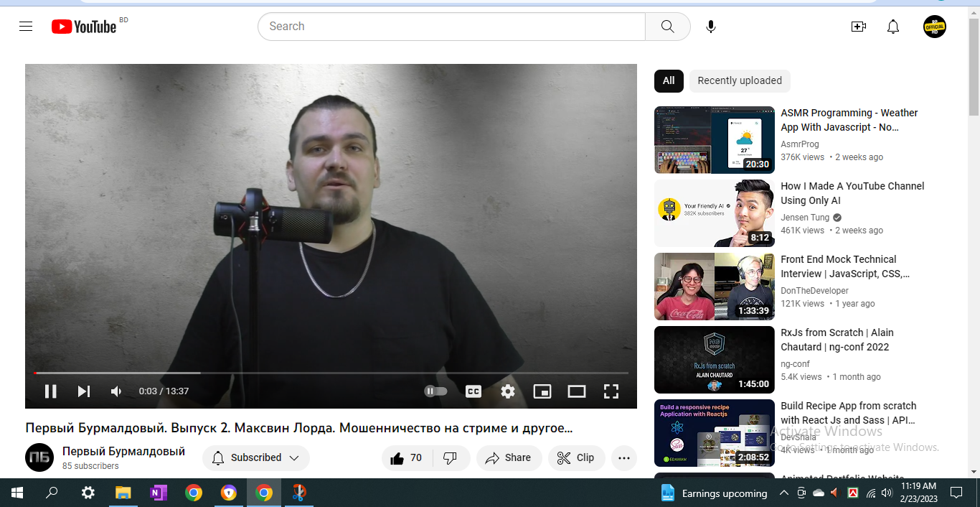Toggle theater mode
Viewport: 980px width, 507px height.
point(577,391)
